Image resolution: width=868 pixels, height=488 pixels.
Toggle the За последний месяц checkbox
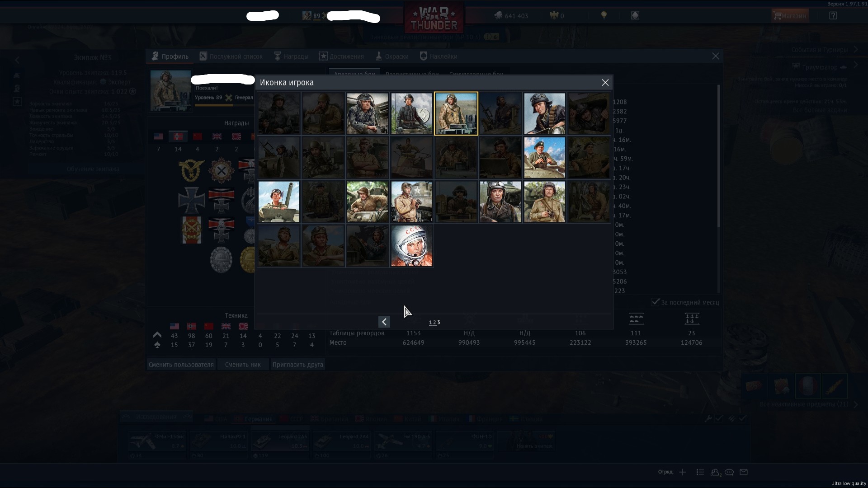pyautogui.click(x=655, y=302)
